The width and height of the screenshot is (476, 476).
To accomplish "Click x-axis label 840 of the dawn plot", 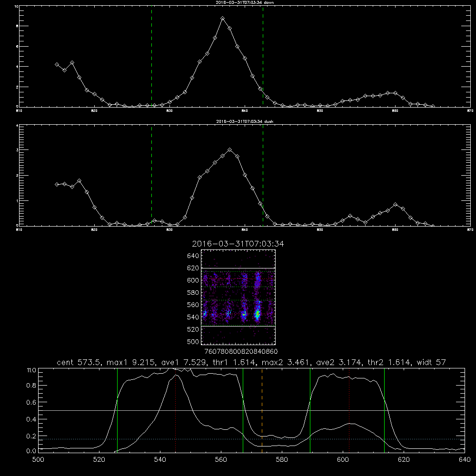I will (x=245, y=111).
